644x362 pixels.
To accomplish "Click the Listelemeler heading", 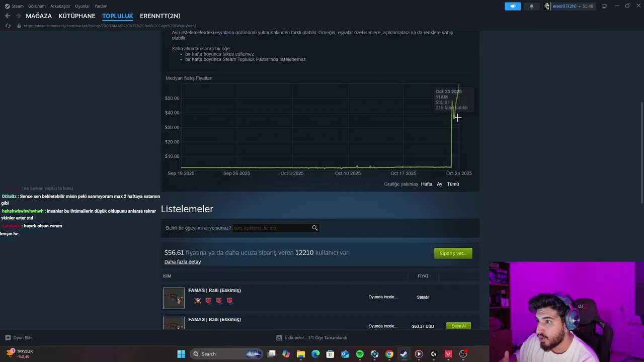I will point(187,209).
